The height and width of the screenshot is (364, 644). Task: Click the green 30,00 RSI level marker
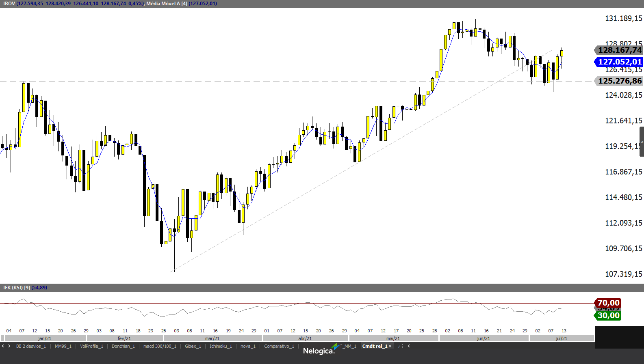pos(608,316)
